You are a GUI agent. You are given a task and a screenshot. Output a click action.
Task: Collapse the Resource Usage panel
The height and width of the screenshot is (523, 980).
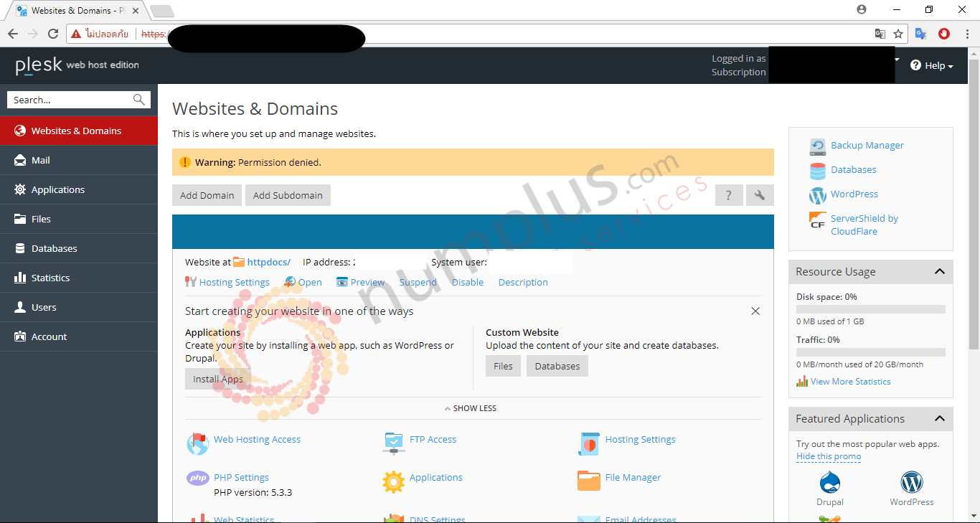[940, 272]
